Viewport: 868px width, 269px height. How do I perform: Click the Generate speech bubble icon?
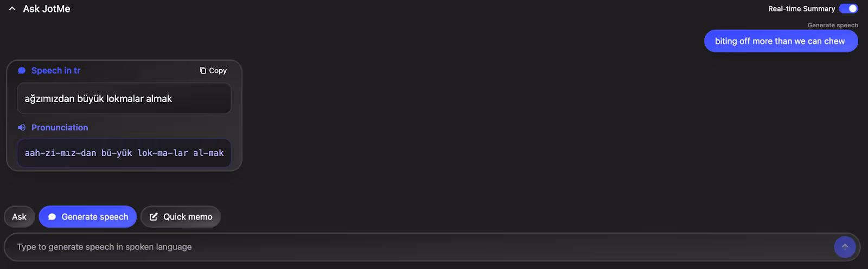52,217
